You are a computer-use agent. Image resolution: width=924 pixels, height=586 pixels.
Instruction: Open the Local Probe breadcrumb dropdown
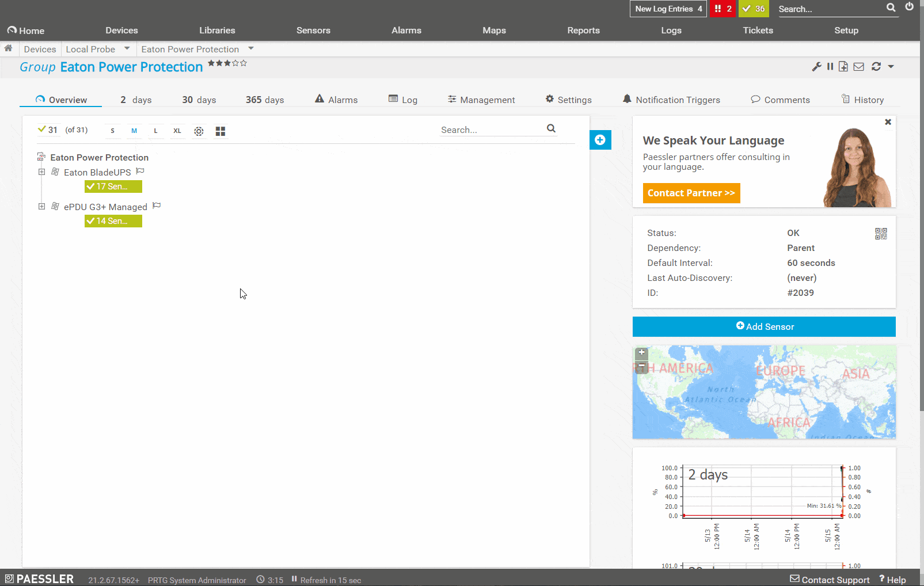127,48
